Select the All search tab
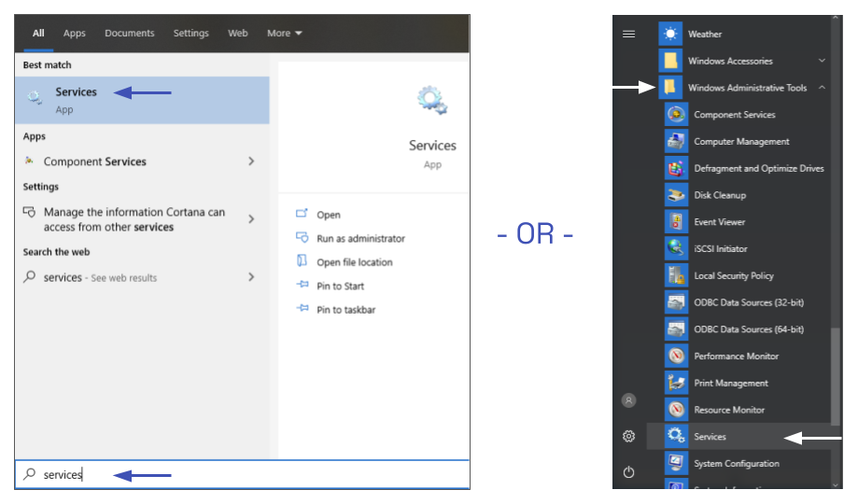The width and height of the screenshot is (858, 504). pos(38,34)
